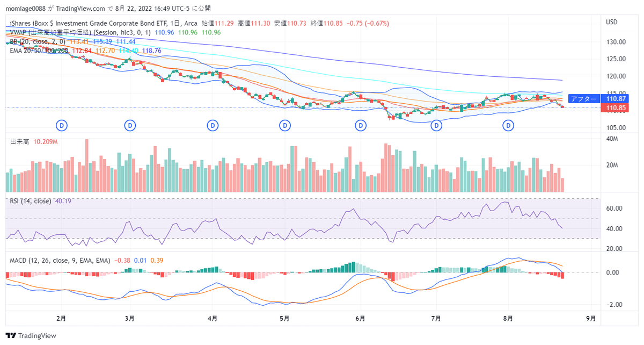The image size is (644, 345).
Task: Click the 20.00 RSI axis value
Action: (x=613, y=249)
